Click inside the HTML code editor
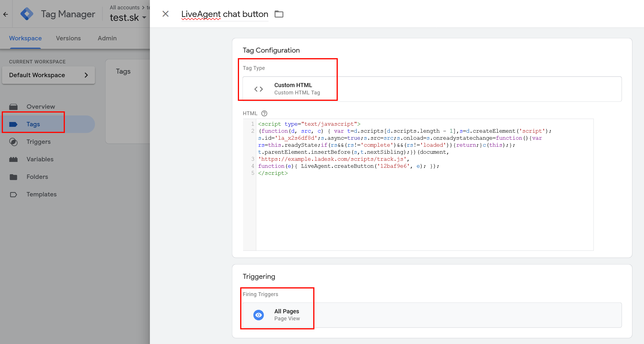 click(x=424, y=205)
